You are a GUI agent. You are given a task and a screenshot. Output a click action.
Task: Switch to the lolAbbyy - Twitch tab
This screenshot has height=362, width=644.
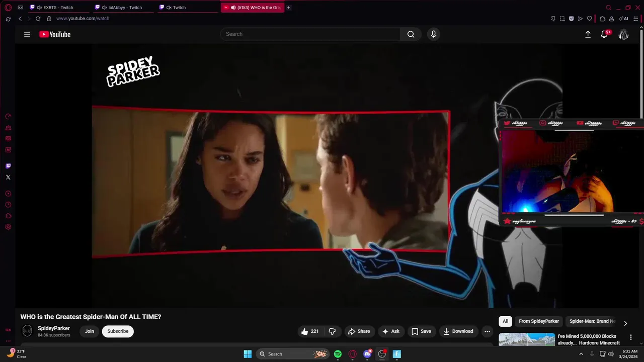tap(123, 8)
